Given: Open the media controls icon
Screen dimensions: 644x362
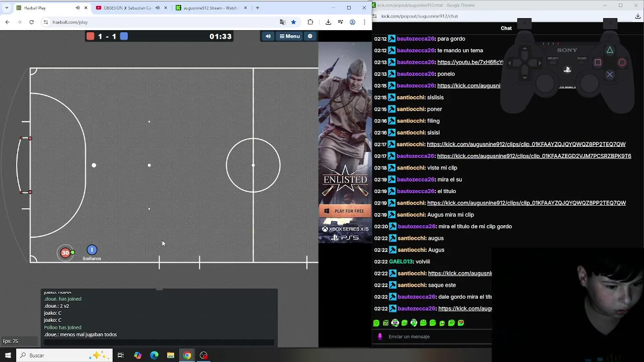Looking at the screenshot, I should click(341, 22).
